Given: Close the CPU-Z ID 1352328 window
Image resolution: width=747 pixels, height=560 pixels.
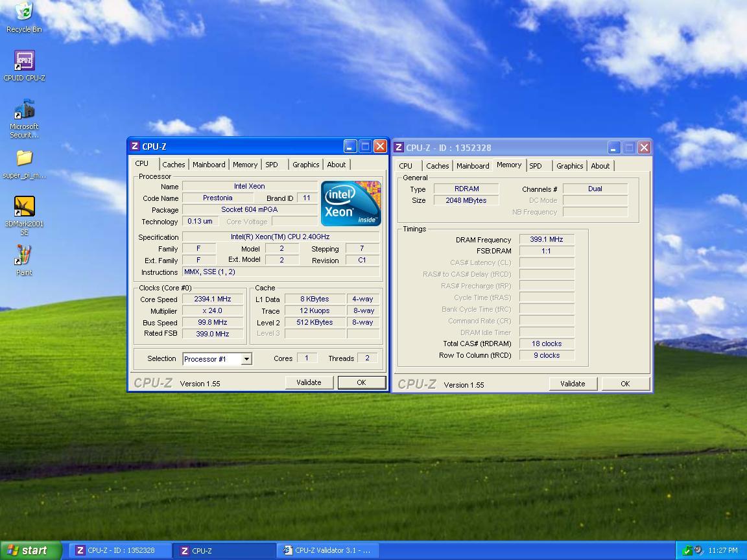Looking at the screenshot, I should [644, 148].
